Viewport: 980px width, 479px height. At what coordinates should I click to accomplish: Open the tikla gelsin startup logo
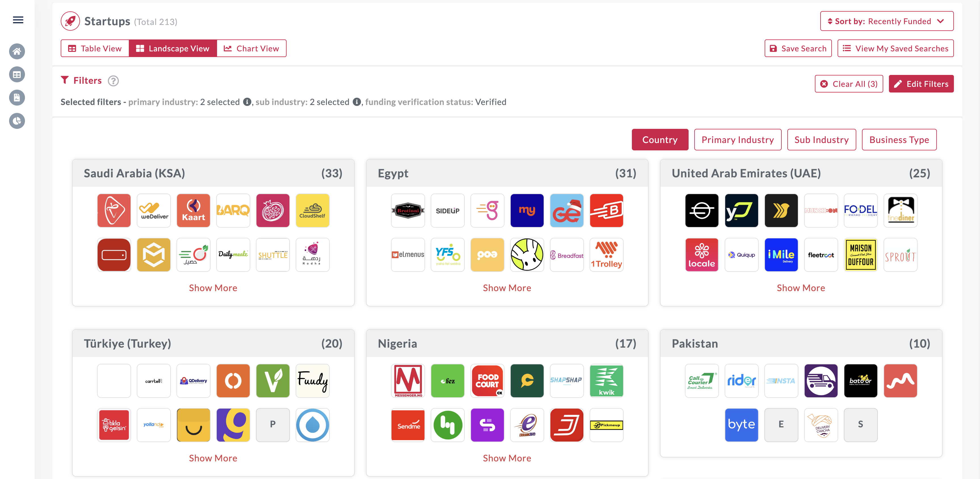(x=114, y=425)
